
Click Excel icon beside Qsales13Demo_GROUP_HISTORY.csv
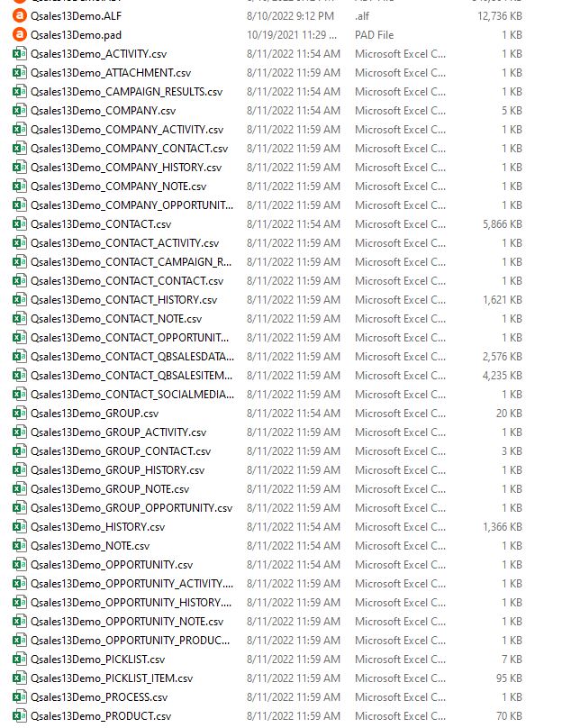coord(20,470)
